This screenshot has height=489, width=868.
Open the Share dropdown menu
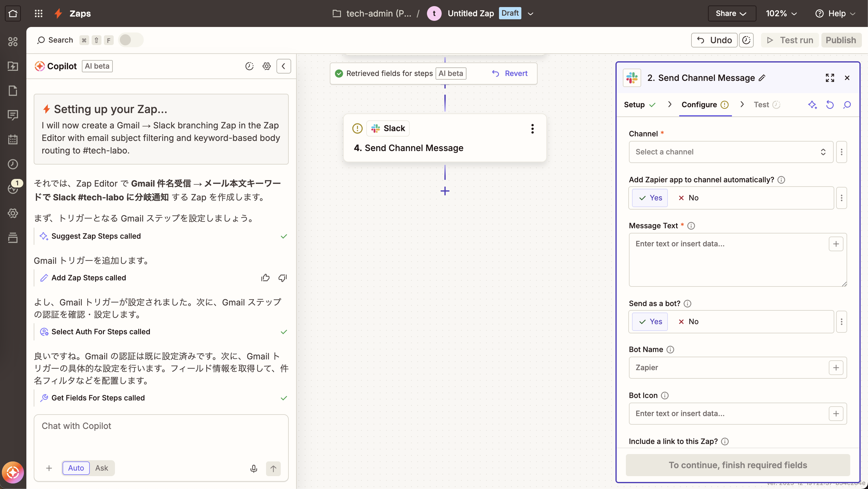(731, 13)
